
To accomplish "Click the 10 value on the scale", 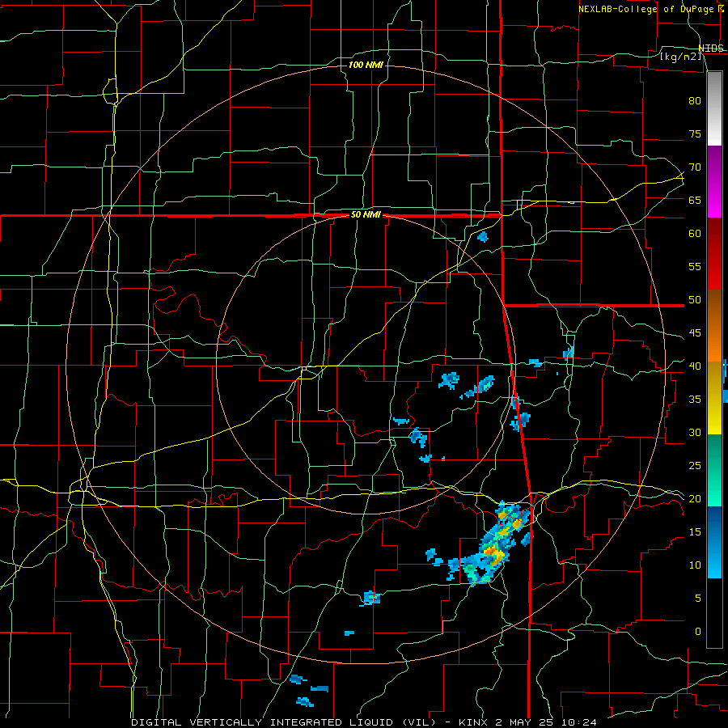I will point(695,565).
